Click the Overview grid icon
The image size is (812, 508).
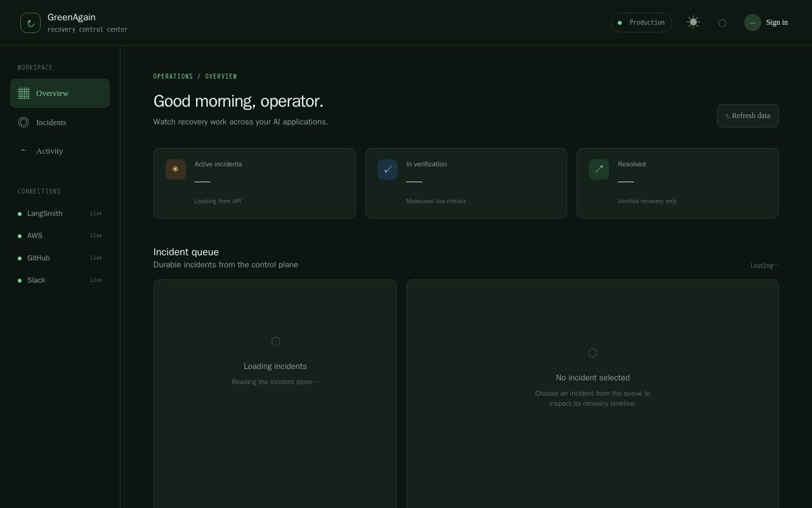coord(23,93)
